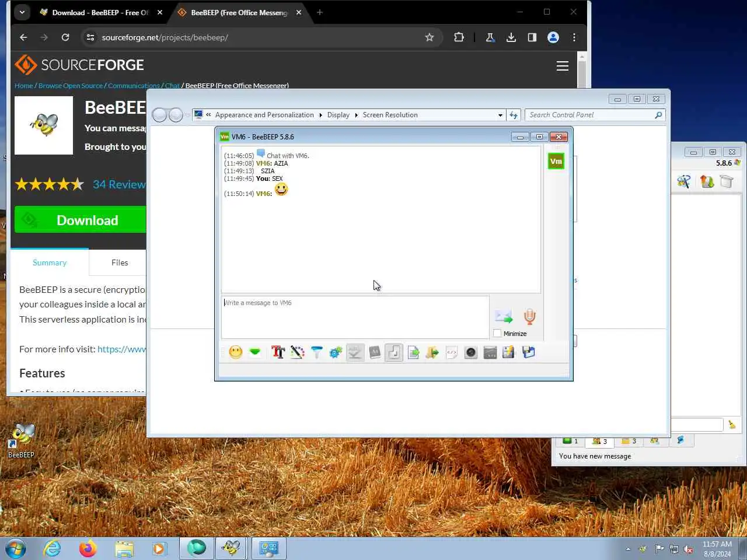Image resolution: width=747 pixels, height=560 pixels.
Task: Click the Control Panel forward button
Action: tap(176, 115)
